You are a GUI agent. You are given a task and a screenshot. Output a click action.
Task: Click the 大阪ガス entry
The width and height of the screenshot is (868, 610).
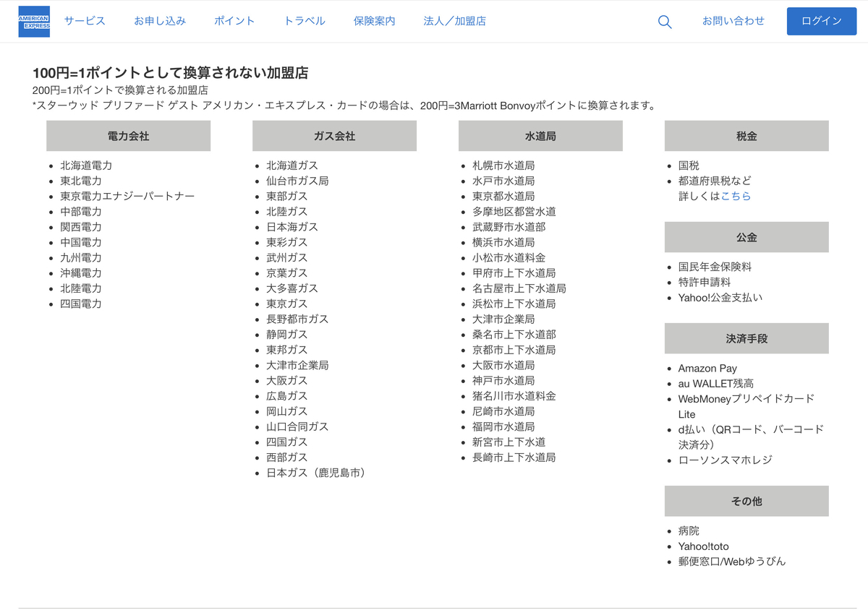[x=287, y=380]
